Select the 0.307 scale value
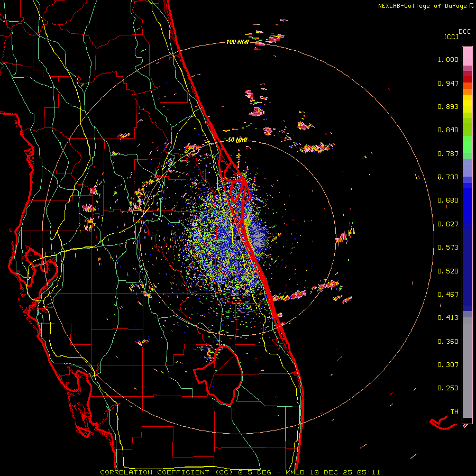 (448, 365)
